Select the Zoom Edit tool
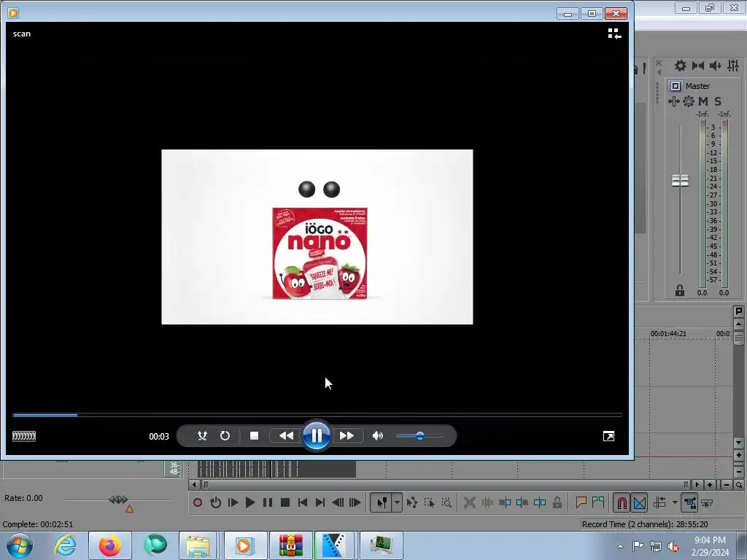This screenshot has width=747, height=560. pos(446,502)
